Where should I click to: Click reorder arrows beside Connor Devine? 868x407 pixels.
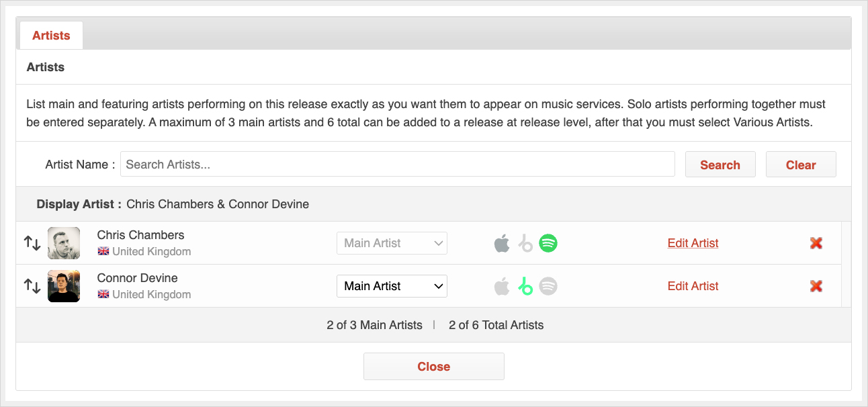(32, 286)
